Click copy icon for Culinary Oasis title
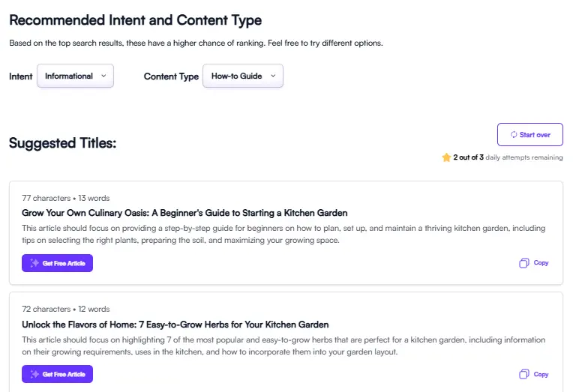Screen dimensions: 573x392 tap(524, 263)
